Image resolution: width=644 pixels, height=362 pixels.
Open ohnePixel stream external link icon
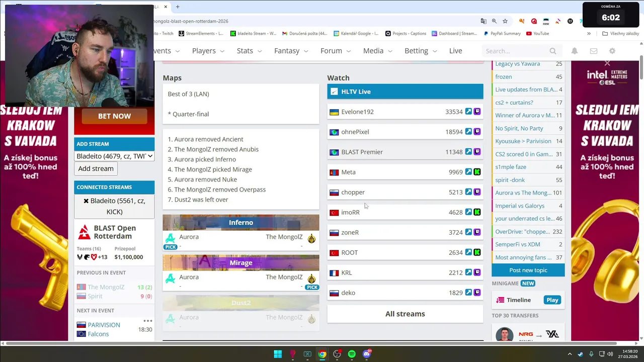[468, 132]
